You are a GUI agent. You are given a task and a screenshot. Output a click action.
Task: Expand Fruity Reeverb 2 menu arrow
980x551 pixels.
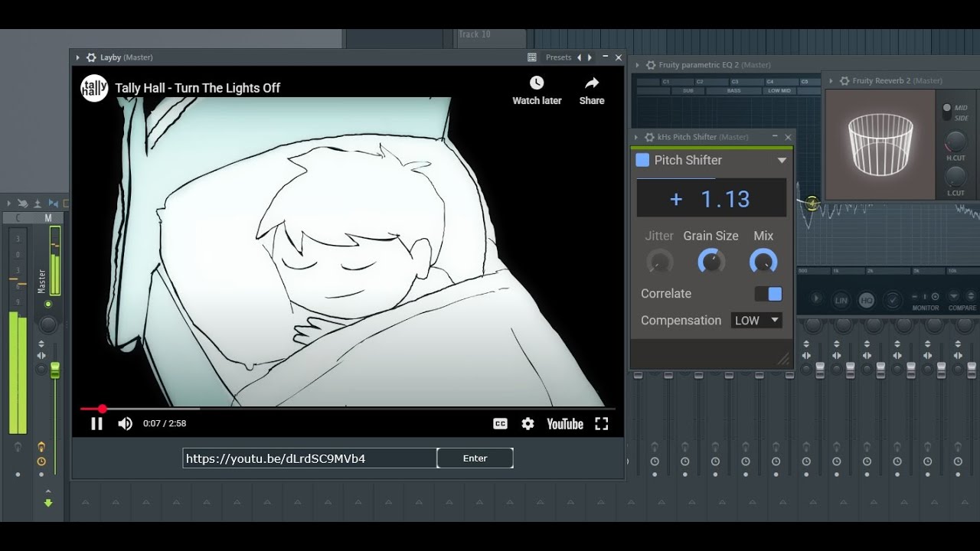[x=831, y=80]
